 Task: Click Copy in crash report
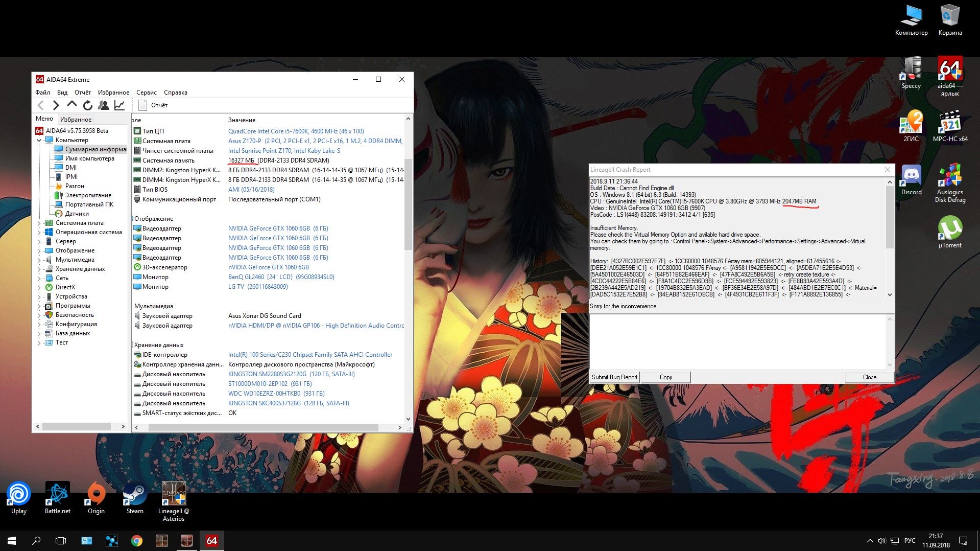click(x=665, y=377)
